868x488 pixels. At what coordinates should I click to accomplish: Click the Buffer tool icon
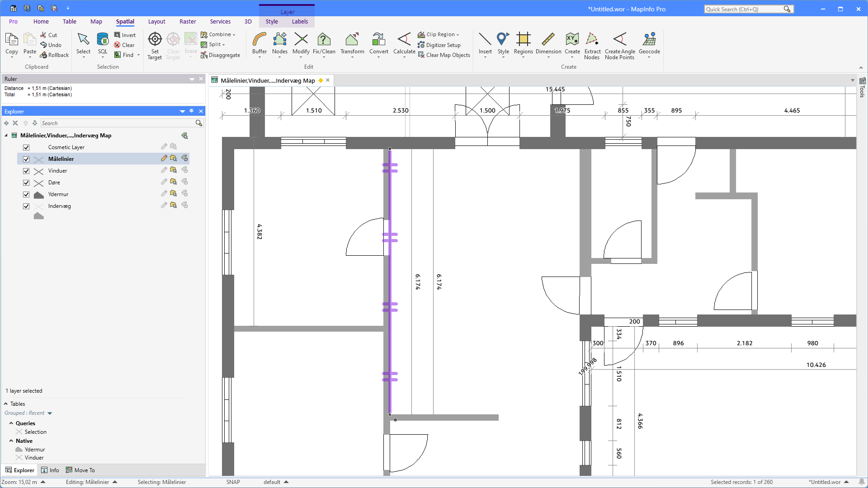pyautogui.click(x=259, y=40)
